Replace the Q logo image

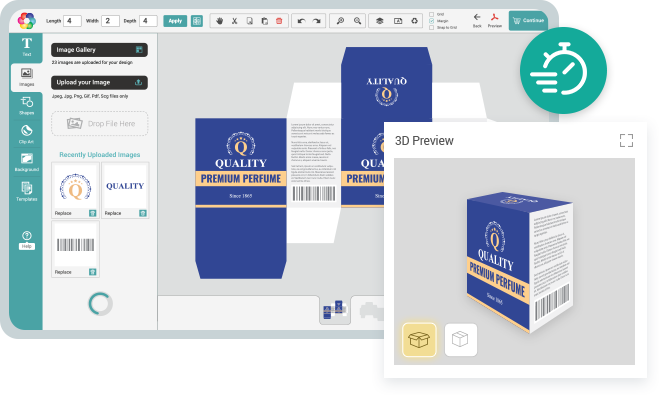63,213
